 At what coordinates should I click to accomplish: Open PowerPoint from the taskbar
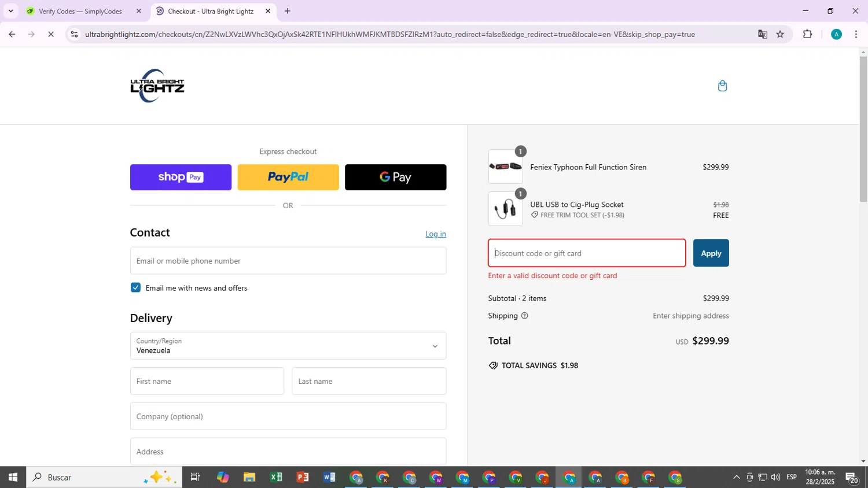point(303,478)
